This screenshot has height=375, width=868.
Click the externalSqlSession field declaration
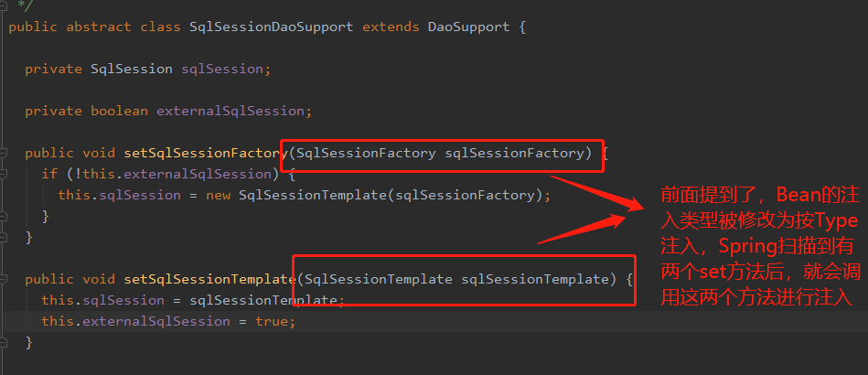click(x=168, y=111)
